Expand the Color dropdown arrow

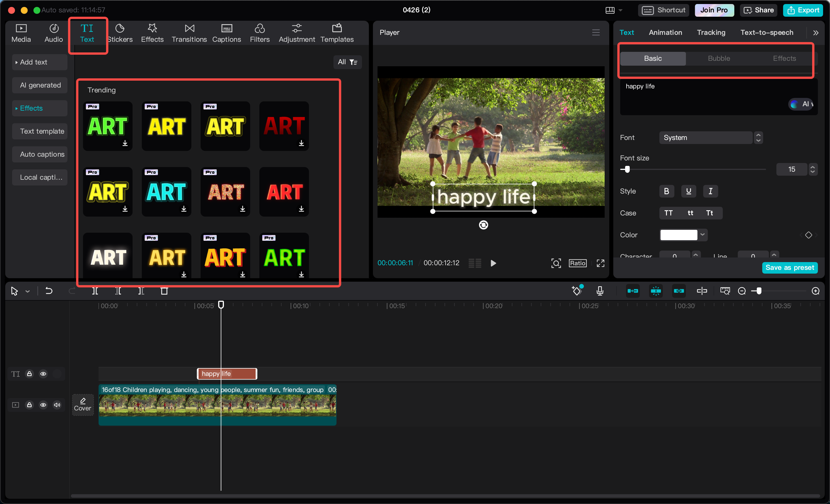click(702, 235)
